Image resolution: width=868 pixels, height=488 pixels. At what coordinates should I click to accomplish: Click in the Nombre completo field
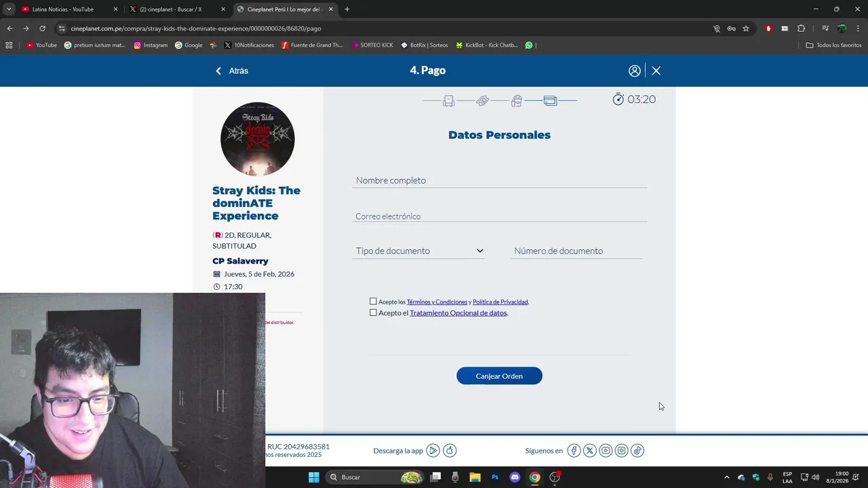tap(500, 180)
